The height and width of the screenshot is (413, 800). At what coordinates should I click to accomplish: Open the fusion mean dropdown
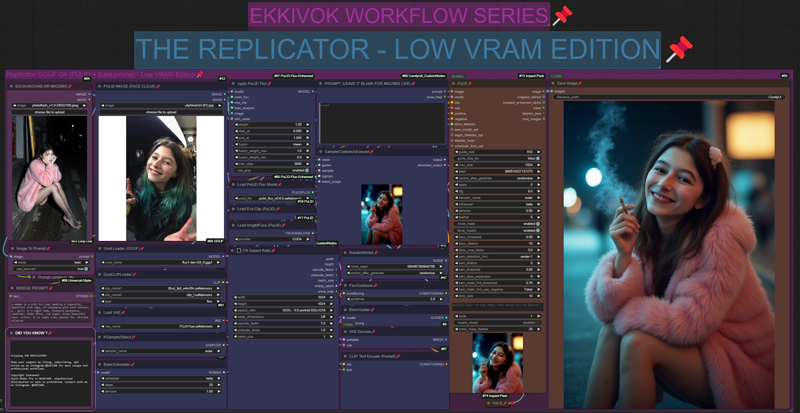[271, 144]
